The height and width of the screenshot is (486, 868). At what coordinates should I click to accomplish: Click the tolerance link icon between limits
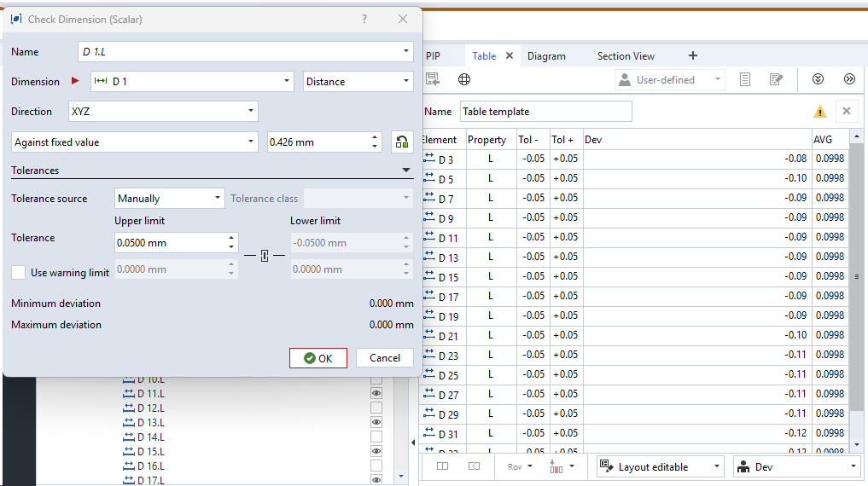coord(265,256)
